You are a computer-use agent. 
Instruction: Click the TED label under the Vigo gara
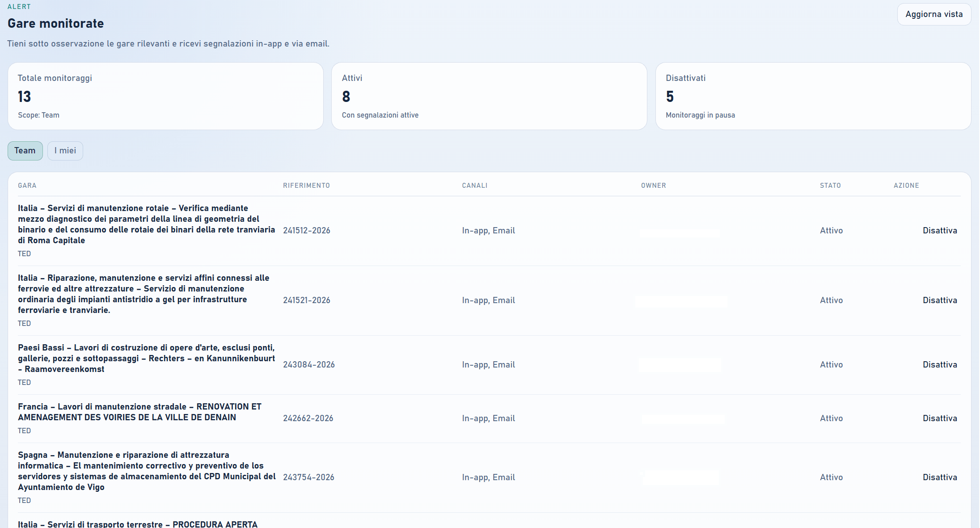point(25,501)
